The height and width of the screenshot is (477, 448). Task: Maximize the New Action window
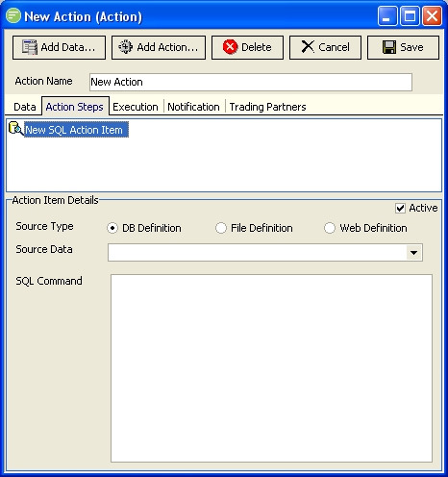(x=410, y=16)
